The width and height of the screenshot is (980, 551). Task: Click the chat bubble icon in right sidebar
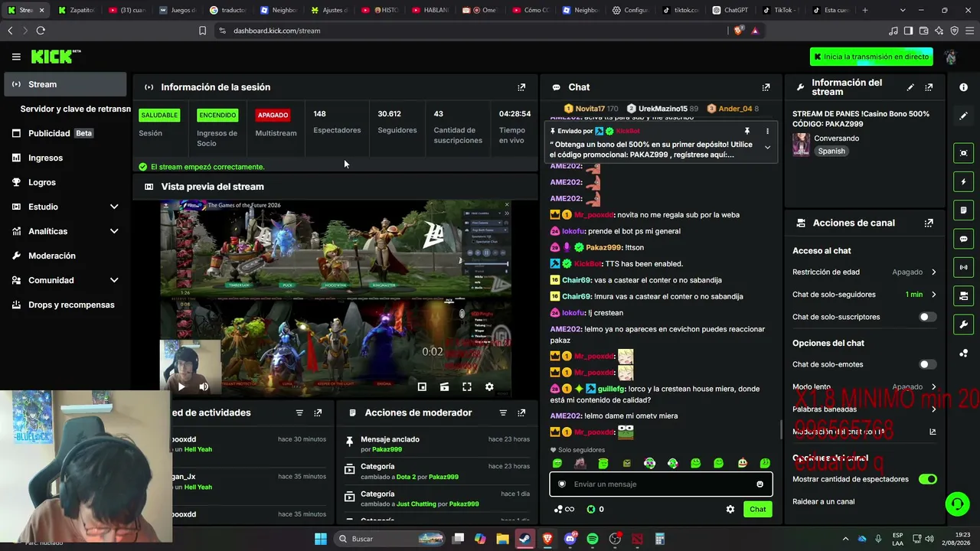point(963,239)
